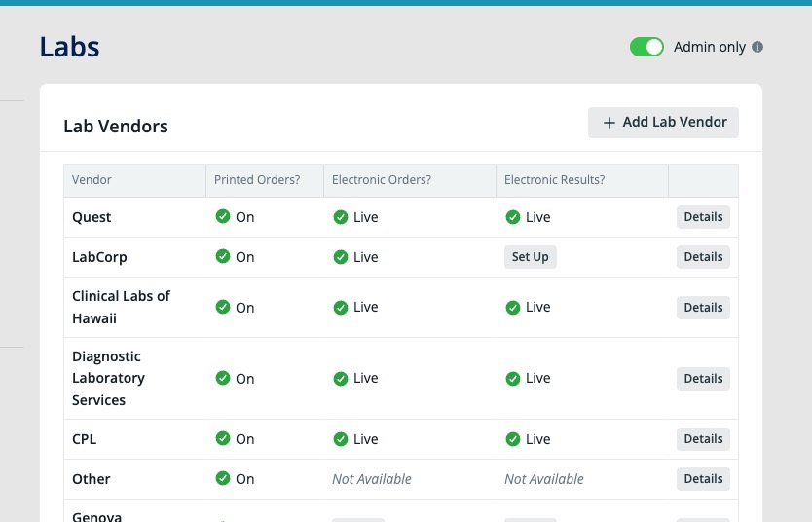The width and height of the screenshot is (812, 522).
Task: Click Other printed orders On check icon
Action: (223, 479)
